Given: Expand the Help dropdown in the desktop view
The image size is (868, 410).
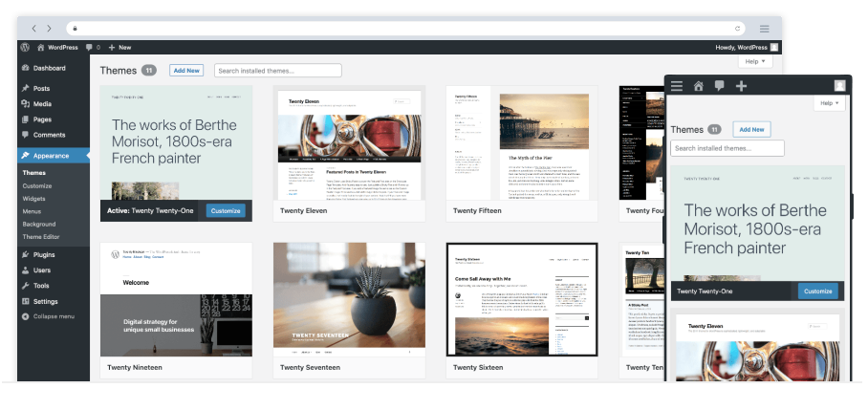Looking at the screenshot, I should tap(755, 61).
